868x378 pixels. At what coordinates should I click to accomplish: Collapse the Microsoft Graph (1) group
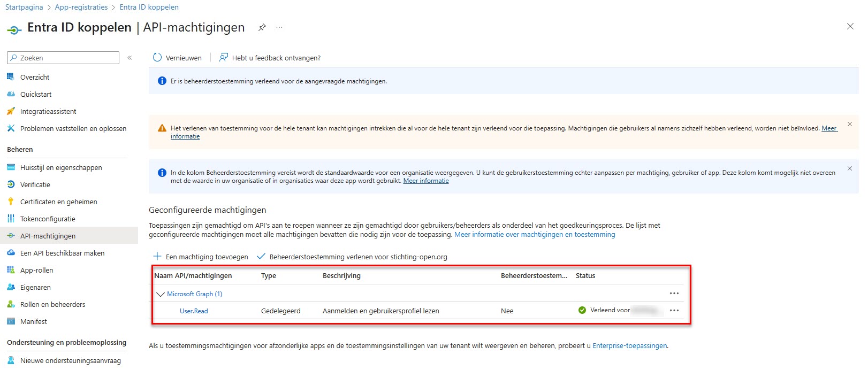(161, 294)
